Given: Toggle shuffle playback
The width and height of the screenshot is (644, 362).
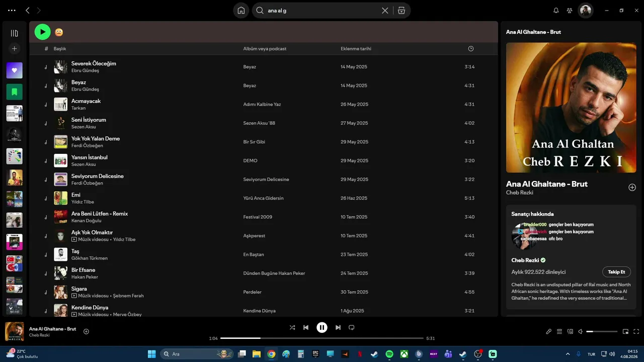Looking at the screenshot, I should tap(292, 327).
